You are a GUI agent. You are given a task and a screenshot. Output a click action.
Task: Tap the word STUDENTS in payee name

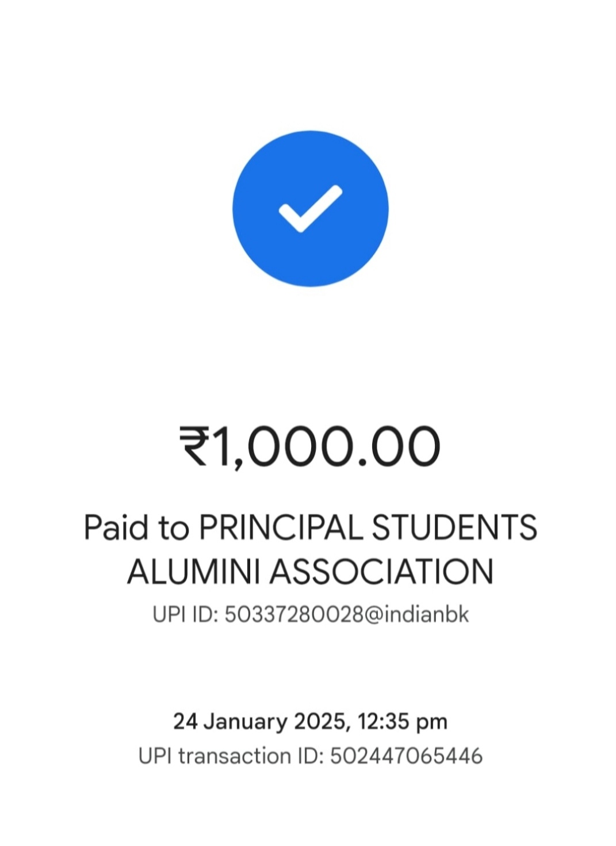[x=454, y=527]
